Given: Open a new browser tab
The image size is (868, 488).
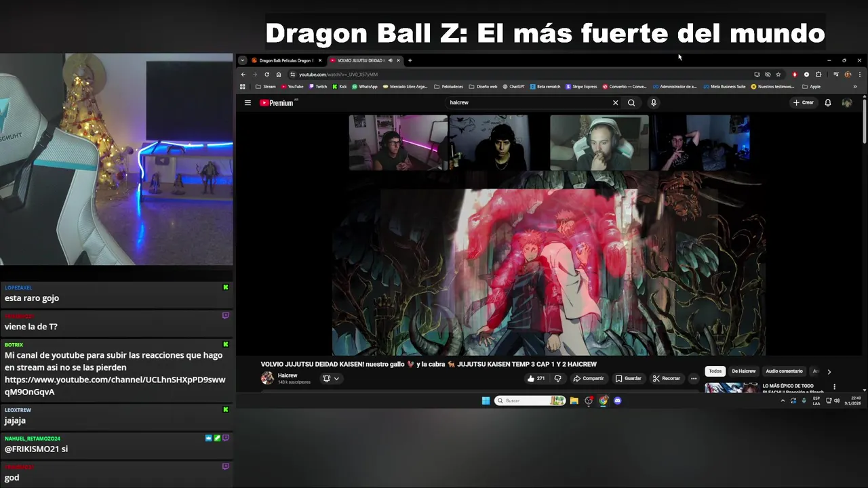Looking at the screenshot, I should (x=410, y=60).
